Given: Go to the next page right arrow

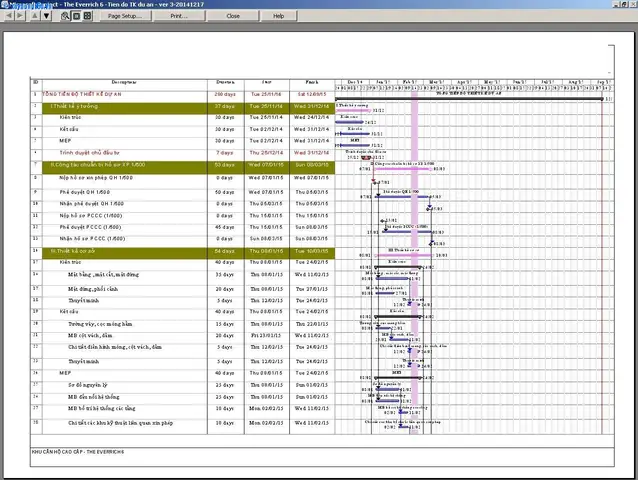Looking at the screenshot, I should tap(20, 16).
